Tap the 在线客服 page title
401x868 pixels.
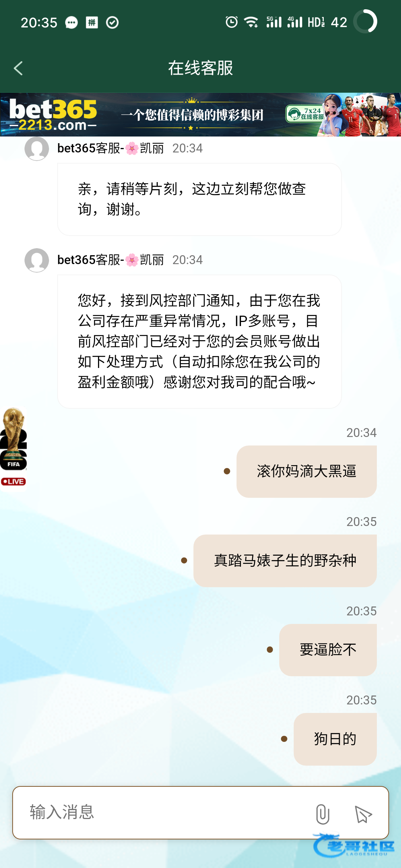point(200,68)
